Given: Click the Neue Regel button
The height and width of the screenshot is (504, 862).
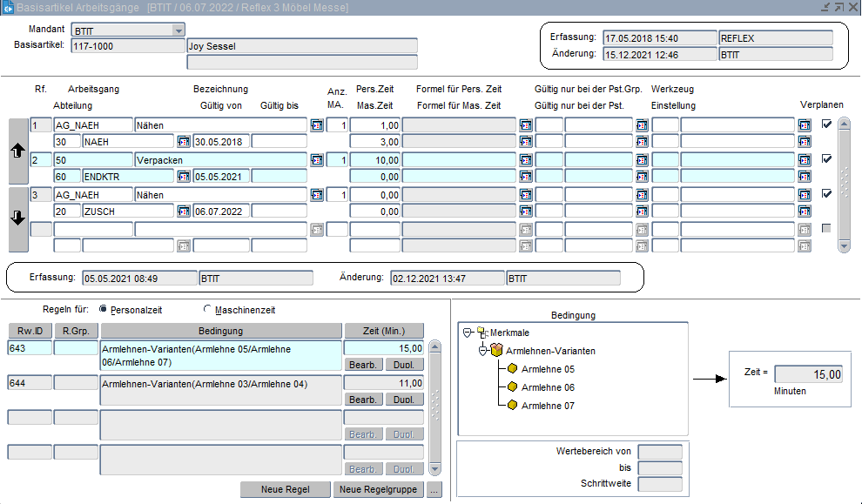Looking at the screenshot, I should tap(285, 489).
